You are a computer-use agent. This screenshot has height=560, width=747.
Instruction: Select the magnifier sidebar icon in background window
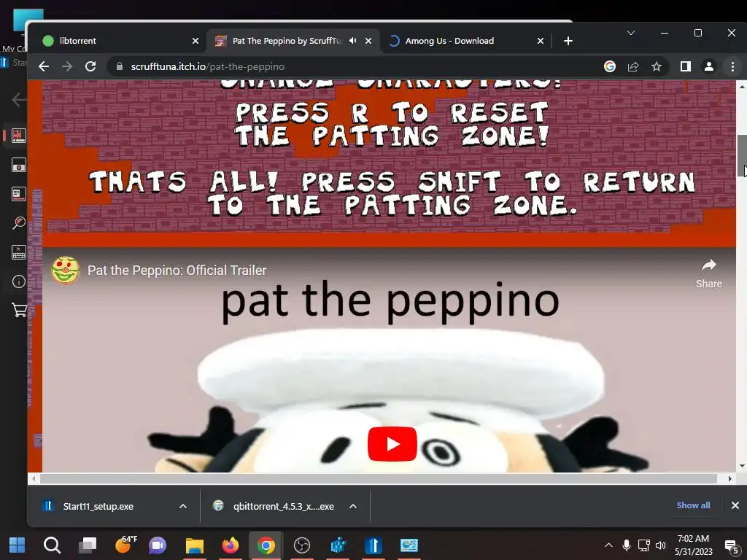(18, 223)
